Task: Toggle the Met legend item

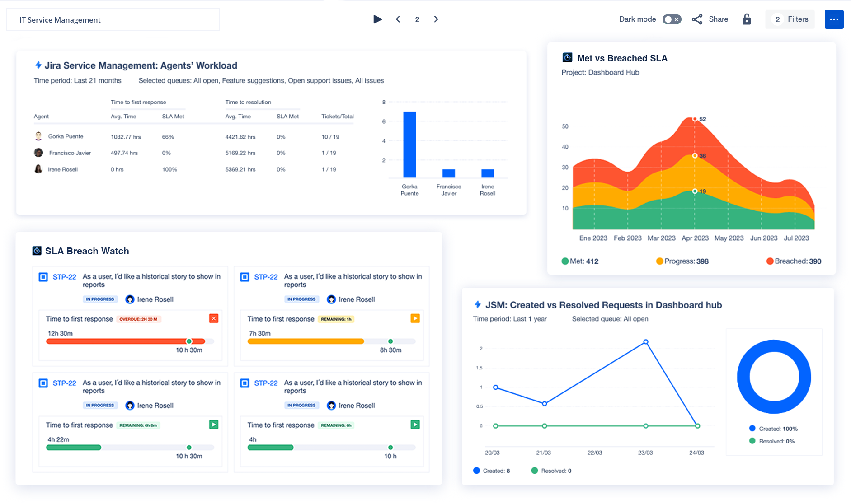Action: pyautogui.click(x=580, y=261)
